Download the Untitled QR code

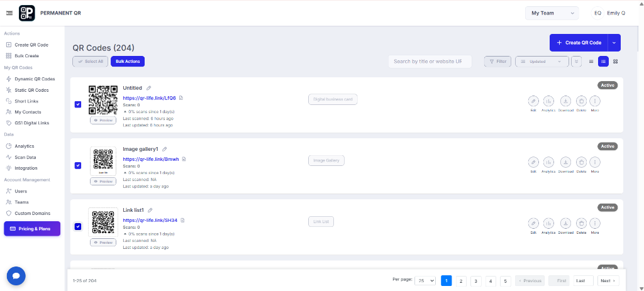(x=565, y=101)
